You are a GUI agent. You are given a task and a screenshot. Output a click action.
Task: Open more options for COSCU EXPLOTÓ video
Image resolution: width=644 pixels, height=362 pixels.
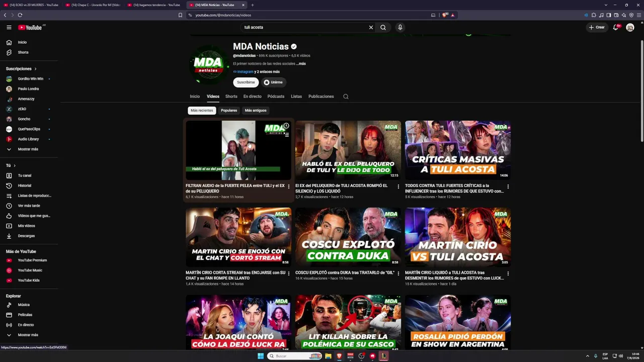coord(398,274)
